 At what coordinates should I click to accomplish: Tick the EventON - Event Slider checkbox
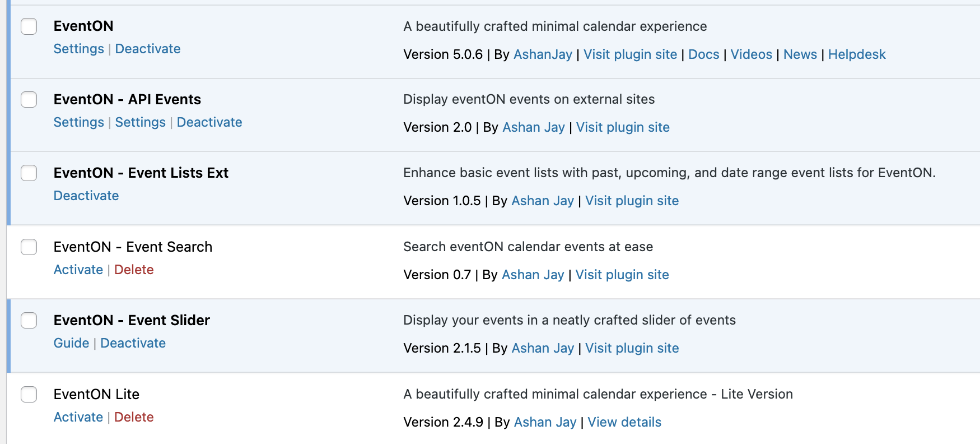29,321
